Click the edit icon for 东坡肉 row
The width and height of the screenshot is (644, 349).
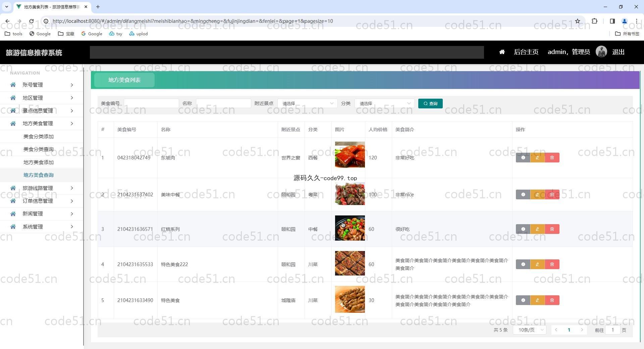point(537,158)
